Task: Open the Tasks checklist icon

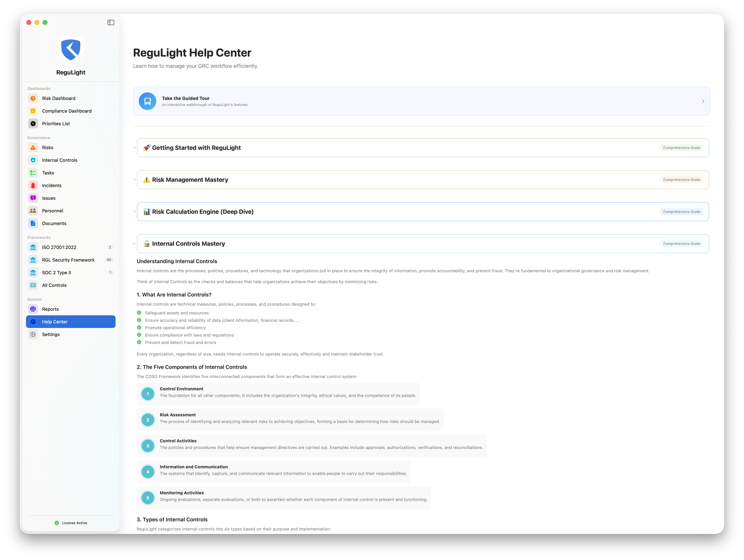Action: coord(33,173)
